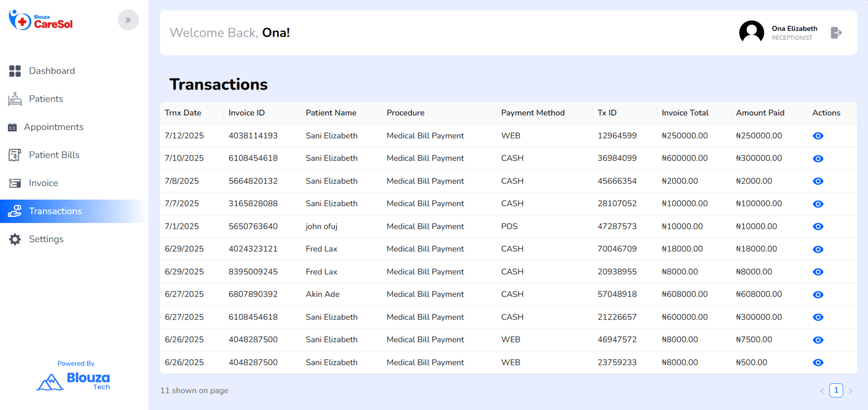Click the Amount Paid column header
Viewport: 868px width, 410px height.
click(760, 113)
